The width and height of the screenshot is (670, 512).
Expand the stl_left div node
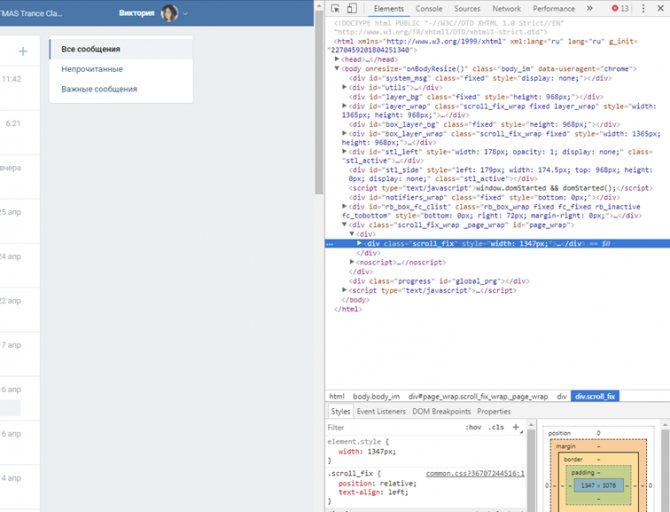coord(344,151)
